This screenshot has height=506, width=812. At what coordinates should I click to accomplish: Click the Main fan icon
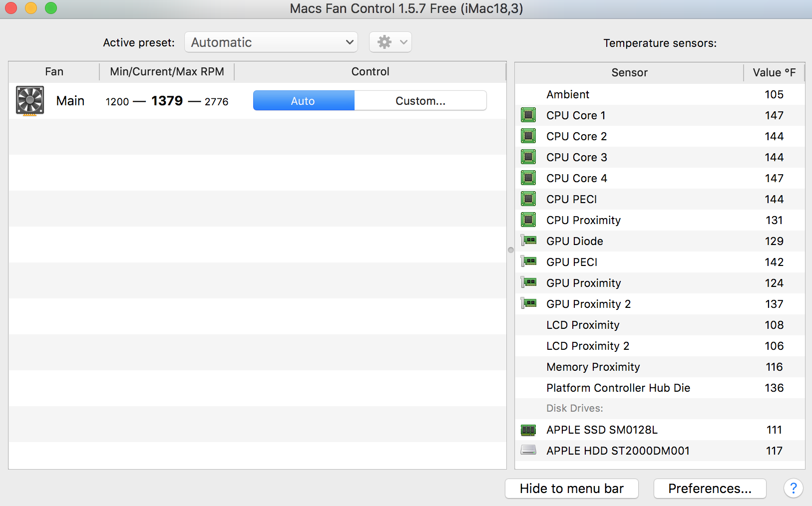coord(30,101)
